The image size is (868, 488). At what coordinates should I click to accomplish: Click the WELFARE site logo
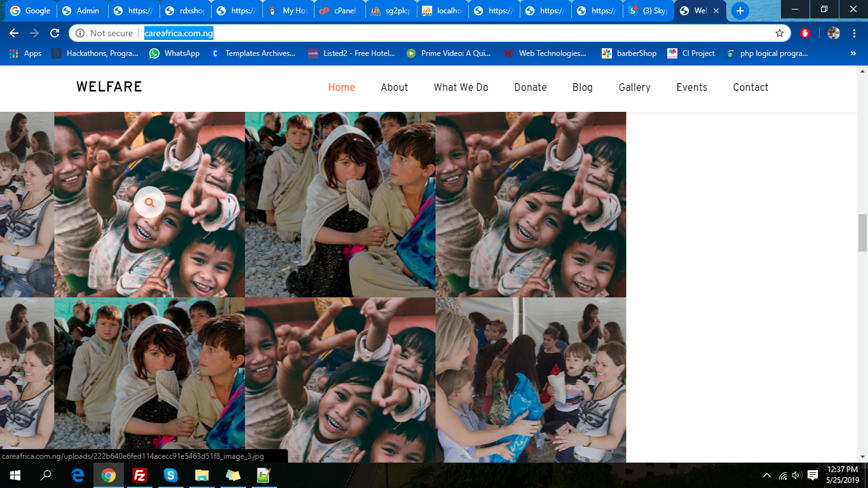(x=109, y=87)
